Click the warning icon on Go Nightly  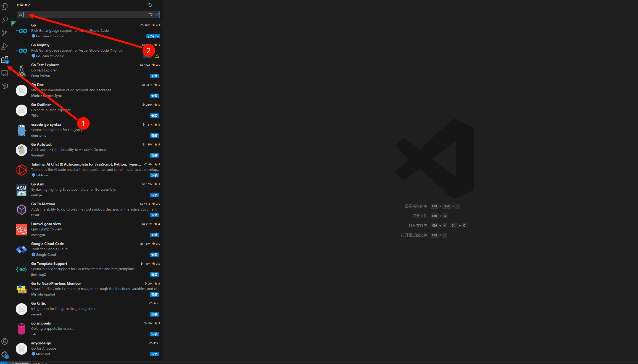[x=157, y=56]
